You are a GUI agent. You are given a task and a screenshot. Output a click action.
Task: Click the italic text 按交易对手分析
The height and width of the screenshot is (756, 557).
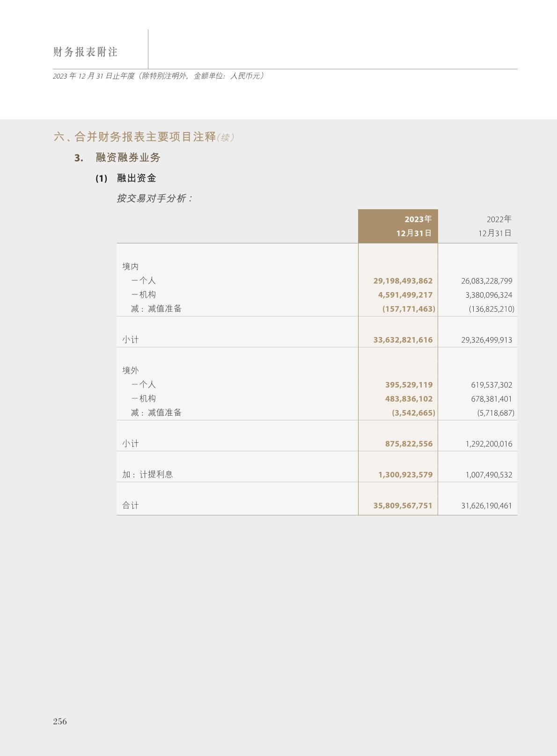[154, 198]
